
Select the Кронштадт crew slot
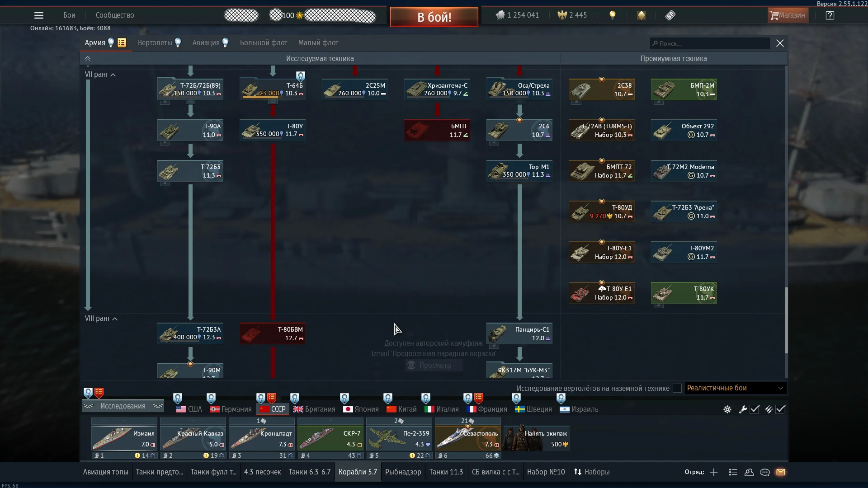(262, 438)
